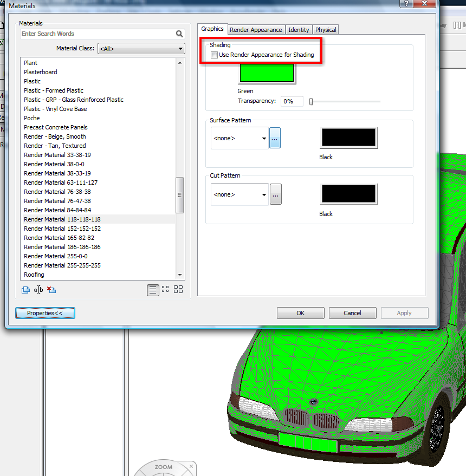Image resolution: width=466 pixels, height=476 pixels.
Task: Switch to the Identity tab
Action: [x=299, y=30]
